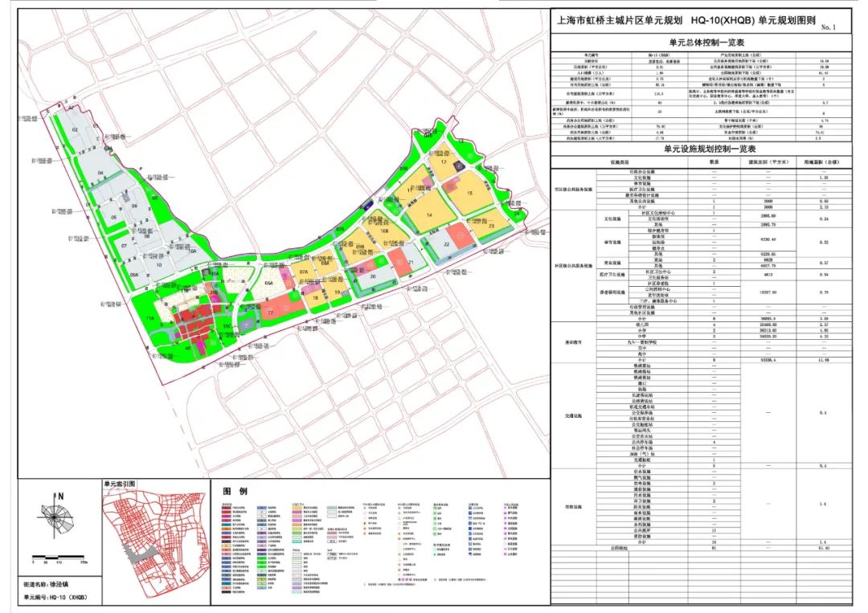Select the 基础教育 row group label

click(574, 342)
